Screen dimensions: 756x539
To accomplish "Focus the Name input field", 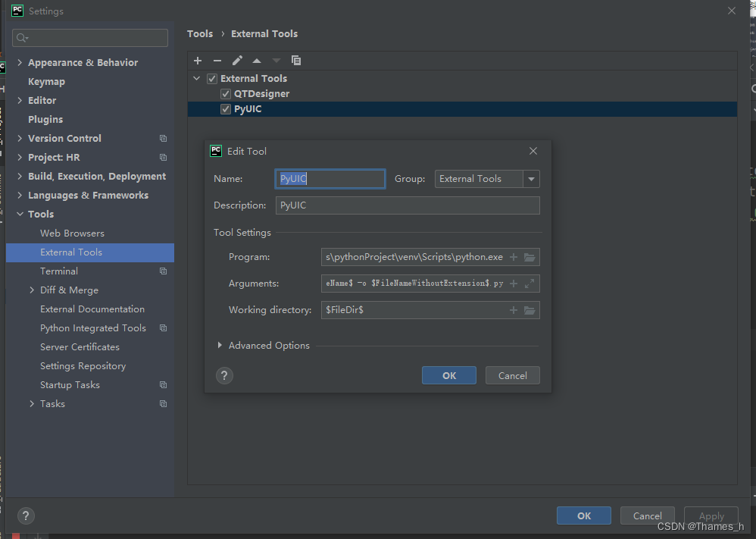I will pos(330,179).
